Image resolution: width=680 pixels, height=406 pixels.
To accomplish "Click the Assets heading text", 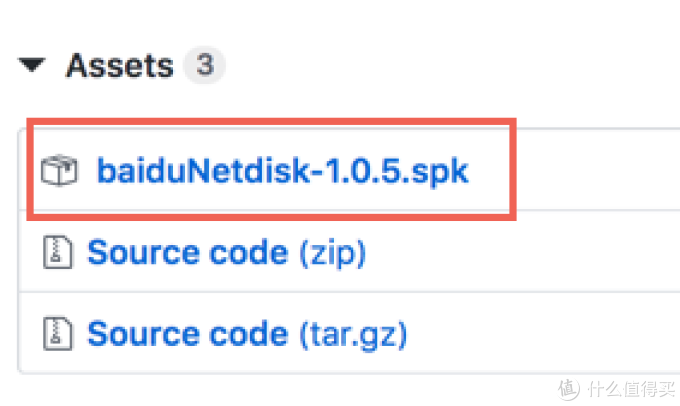I will click(120, 66).
